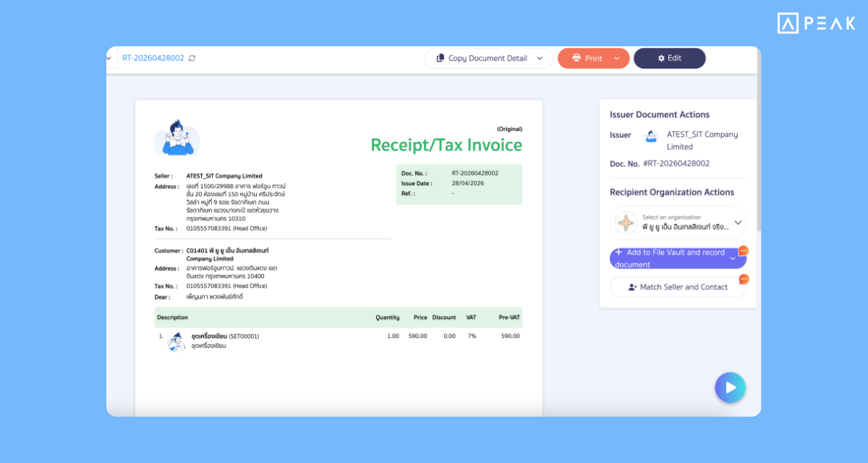Click the plus icon on Add to File Vault

(x=618, y=252)
